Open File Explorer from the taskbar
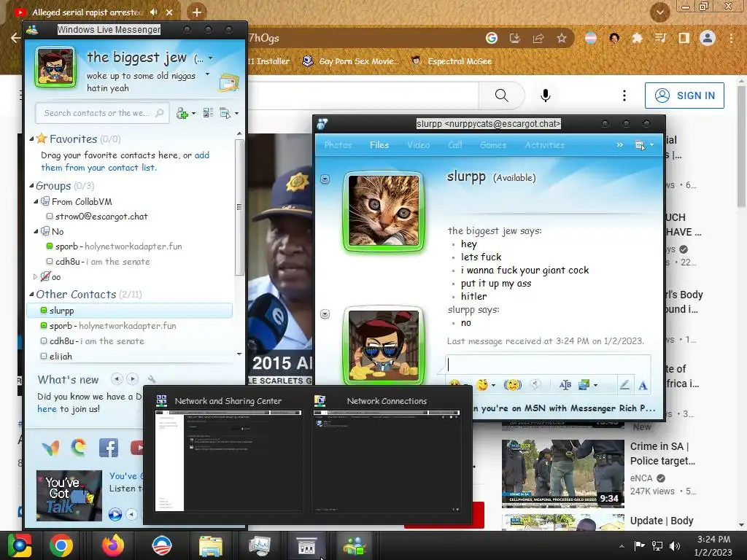 [211, 545]
